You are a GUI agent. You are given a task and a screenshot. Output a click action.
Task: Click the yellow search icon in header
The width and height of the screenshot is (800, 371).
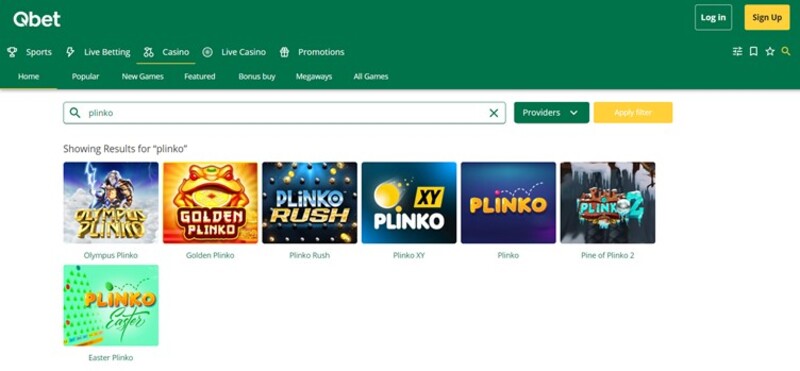(786, 51)
